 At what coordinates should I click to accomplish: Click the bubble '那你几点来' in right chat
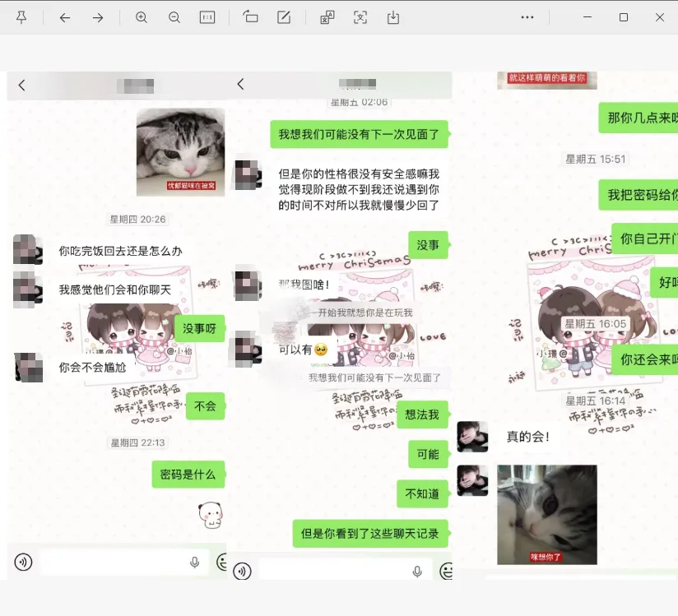click(639, 118)
